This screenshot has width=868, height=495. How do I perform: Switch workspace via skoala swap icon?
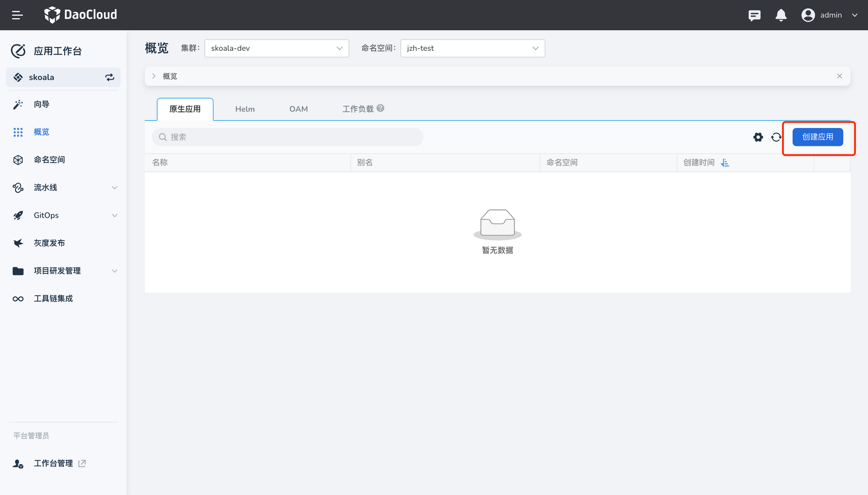coord(110,77)
